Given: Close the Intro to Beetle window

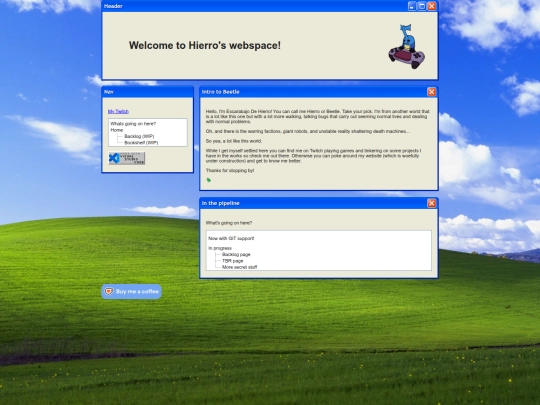Looking at the screenshot, I should [432, 92].
